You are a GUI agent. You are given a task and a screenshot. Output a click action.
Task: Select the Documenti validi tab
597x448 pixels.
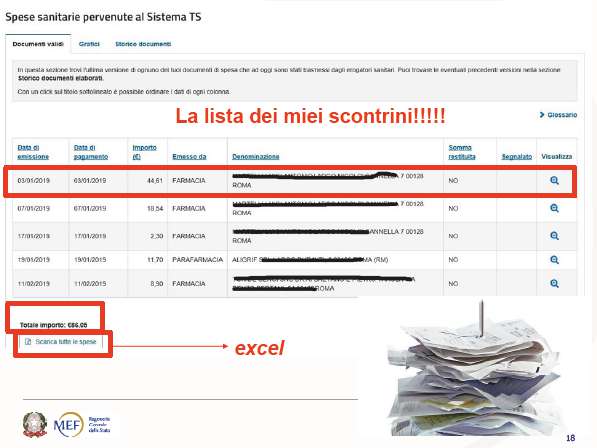pyautogui.click(x=38, y=44)
